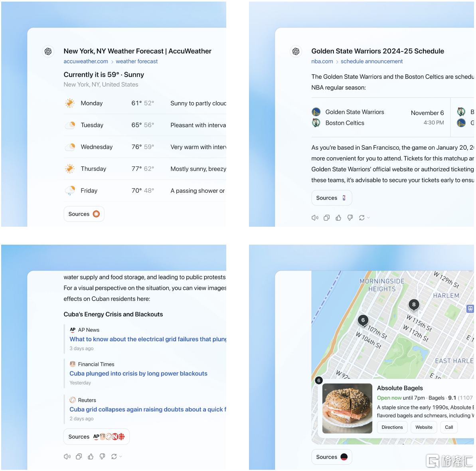Click Boston Celtics team logo, November 6 game
The image size is (476, 471).
pos(316,123)
